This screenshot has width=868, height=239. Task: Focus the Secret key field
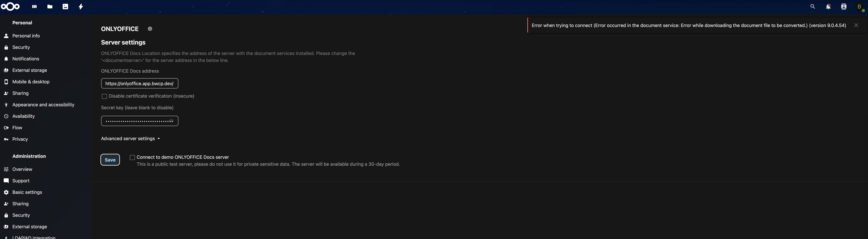pos(139,121)
